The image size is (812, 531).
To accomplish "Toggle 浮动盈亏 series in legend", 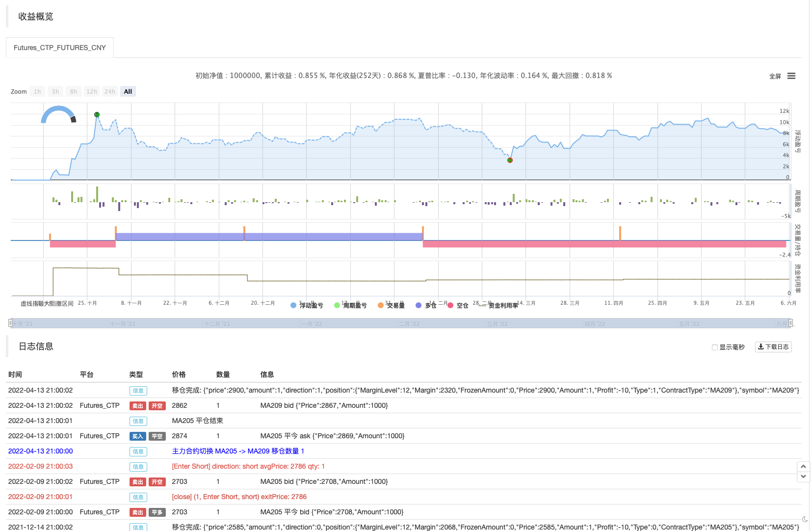I will tap(307, 305).
